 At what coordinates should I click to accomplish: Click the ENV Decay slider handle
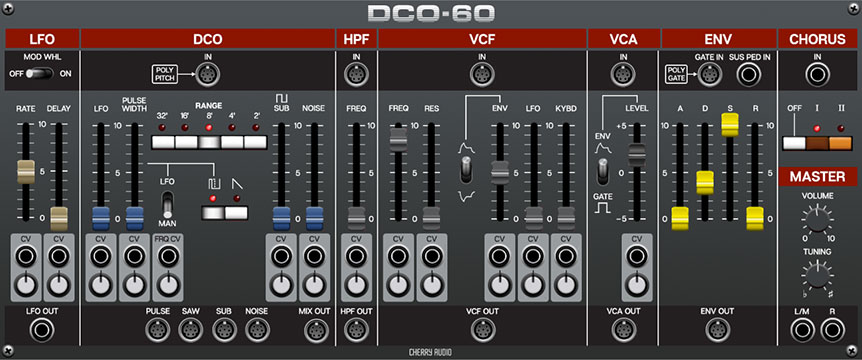pyautogui.click(x=704, y=183)
